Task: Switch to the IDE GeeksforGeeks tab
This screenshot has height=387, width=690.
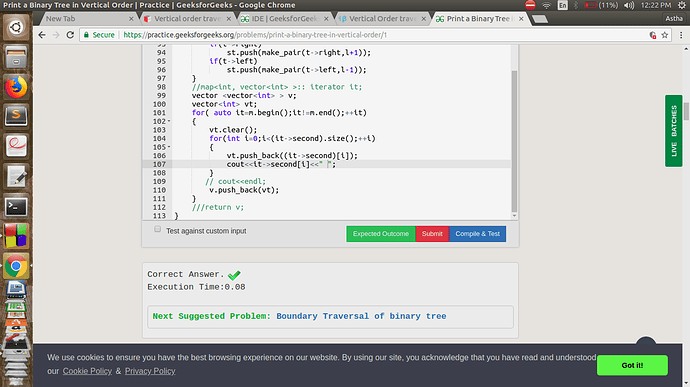Action: [x=285, y=19]
